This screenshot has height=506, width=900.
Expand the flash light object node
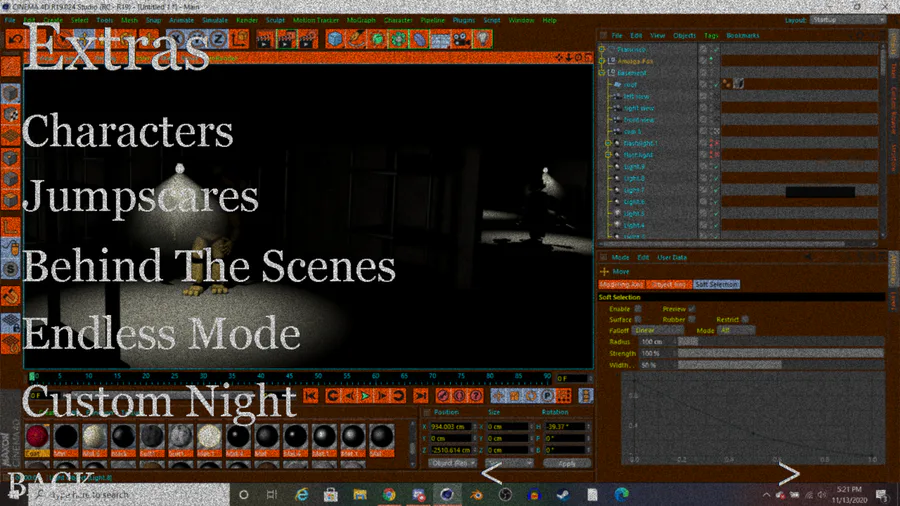pyautogui.click(x=608, y=155)
